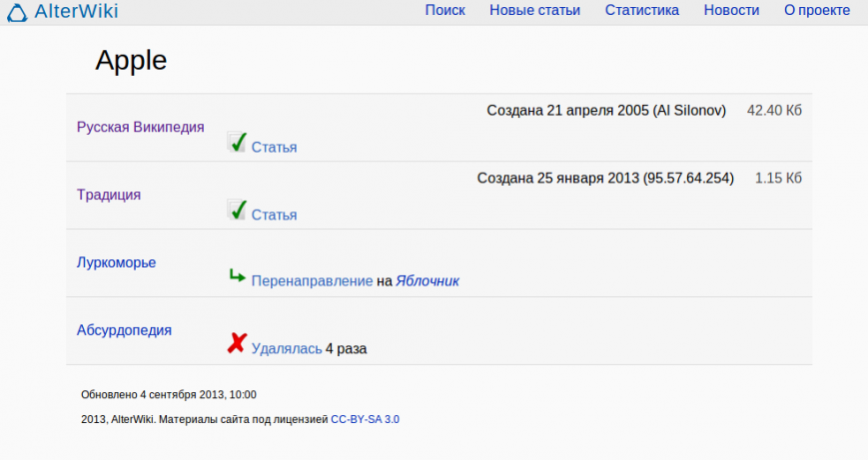Screen dimensions: 868x460
Task: Go to Новые статьи page
Action: point(534,11)
